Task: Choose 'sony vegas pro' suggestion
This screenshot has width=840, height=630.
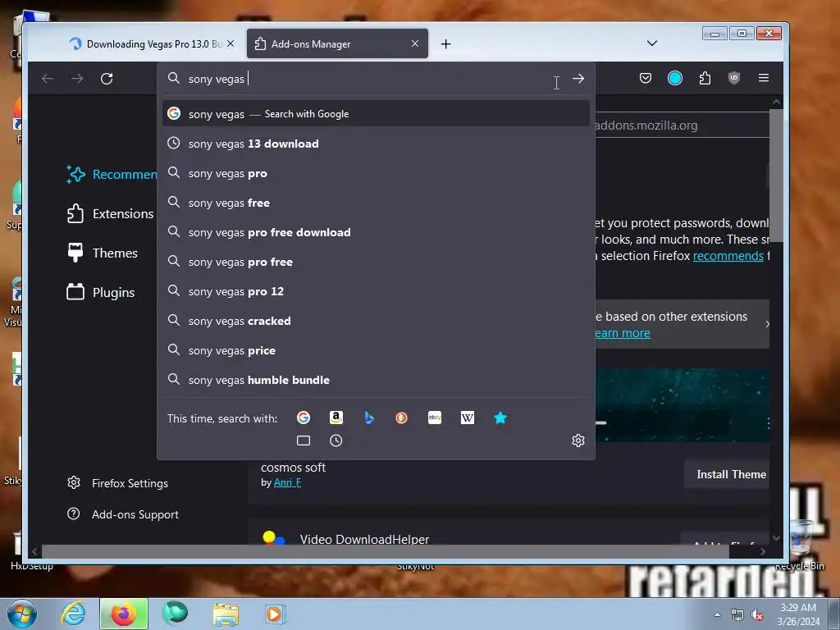Action: (x=376, y=173)
